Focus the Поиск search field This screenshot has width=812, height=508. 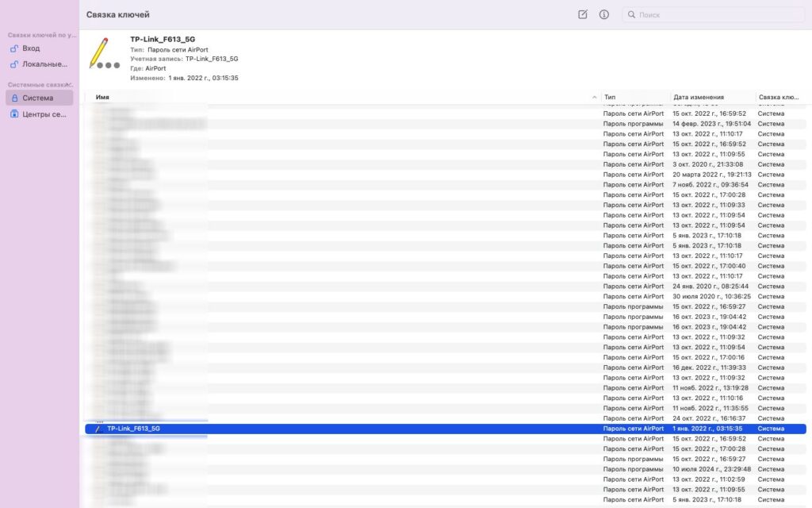(713, 14)
